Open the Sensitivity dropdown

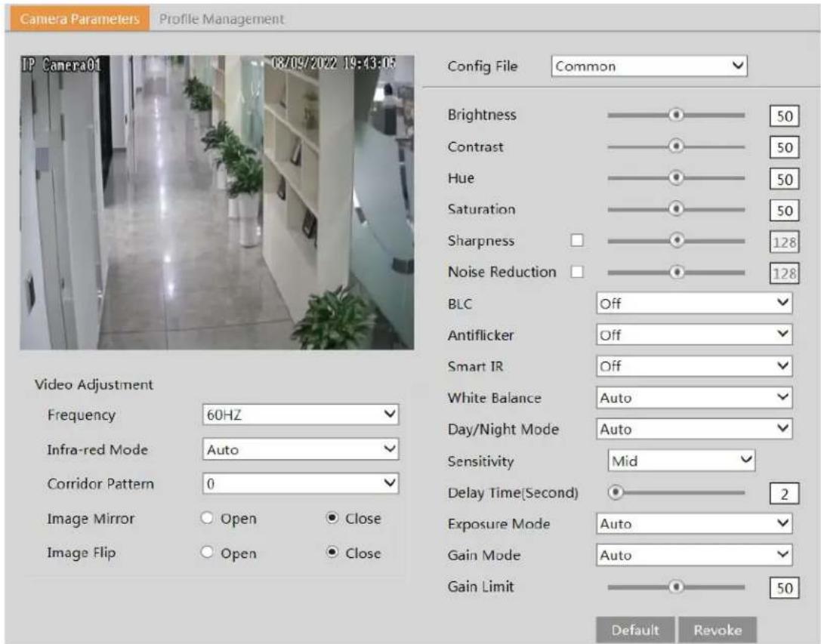pos(681,461)
